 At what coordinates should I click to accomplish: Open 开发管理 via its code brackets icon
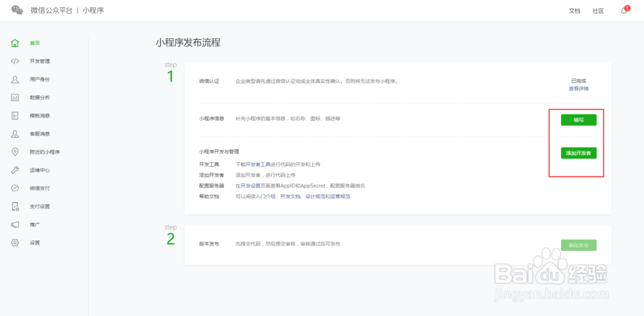click(x=15, y=61)
